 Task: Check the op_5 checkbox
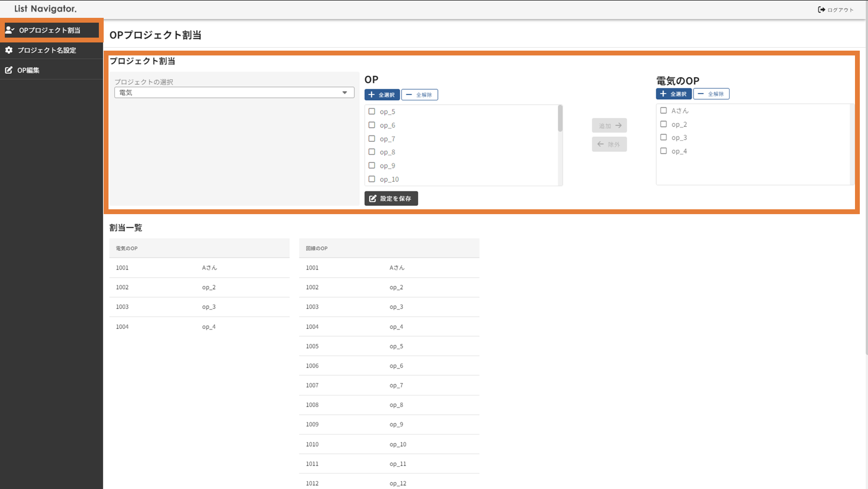point(372,111)
